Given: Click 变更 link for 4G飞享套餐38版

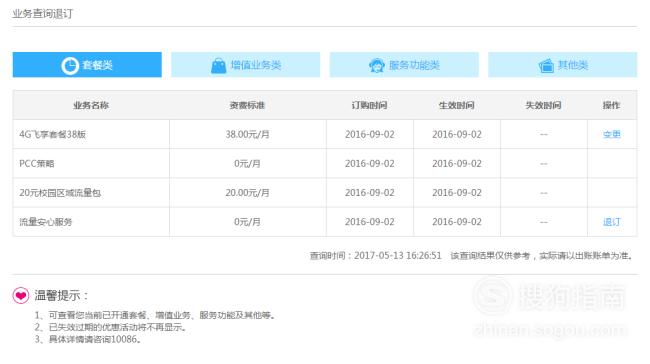Looking at the screenshot, I should (x=612, y=134).
